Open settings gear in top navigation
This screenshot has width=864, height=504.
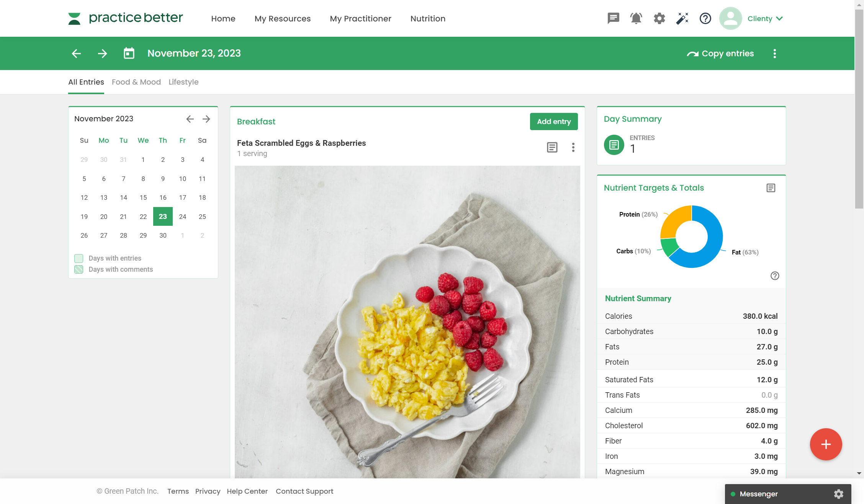pyautogui.click(x=659, y=18)
